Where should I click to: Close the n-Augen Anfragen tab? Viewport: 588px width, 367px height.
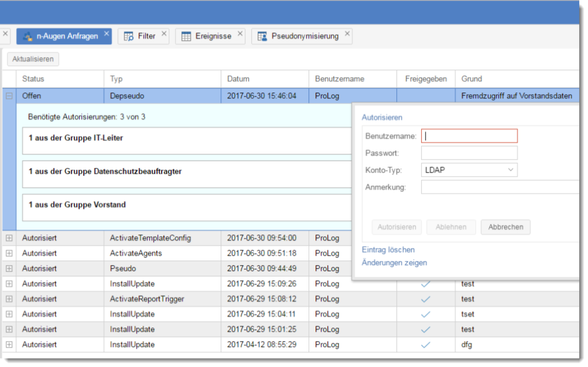pos(107,34)
